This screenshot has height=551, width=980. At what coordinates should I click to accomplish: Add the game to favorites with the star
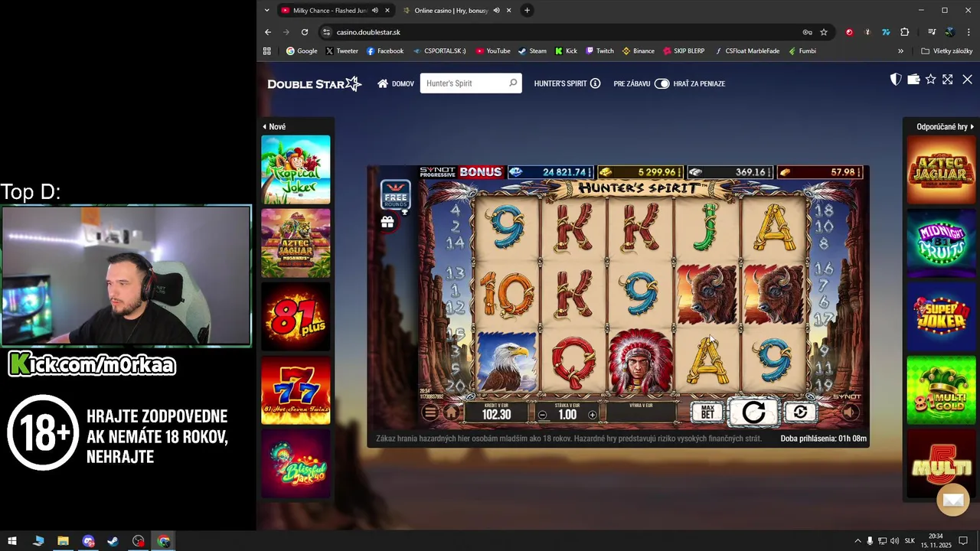pos(930,80)
